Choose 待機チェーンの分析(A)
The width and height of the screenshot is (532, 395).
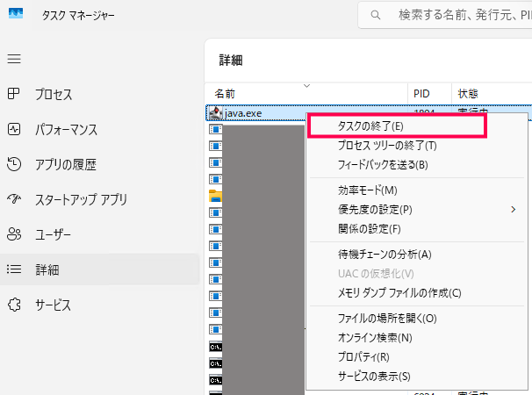click(x=385, y=255)
